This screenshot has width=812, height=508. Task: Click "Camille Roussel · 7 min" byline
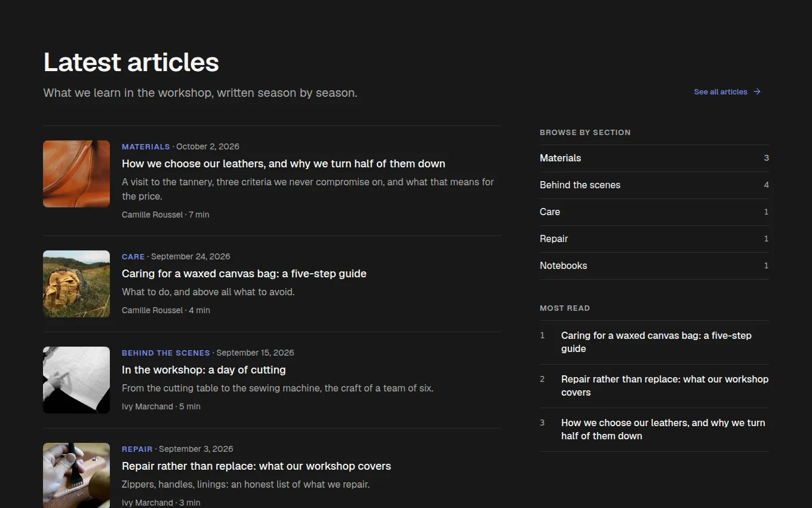click(165, 215)
